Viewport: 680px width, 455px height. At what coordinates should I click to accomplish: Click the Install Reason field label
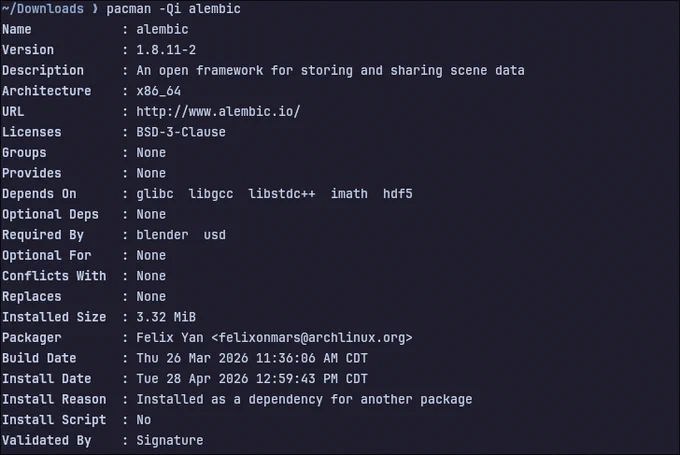pos(54,399)
